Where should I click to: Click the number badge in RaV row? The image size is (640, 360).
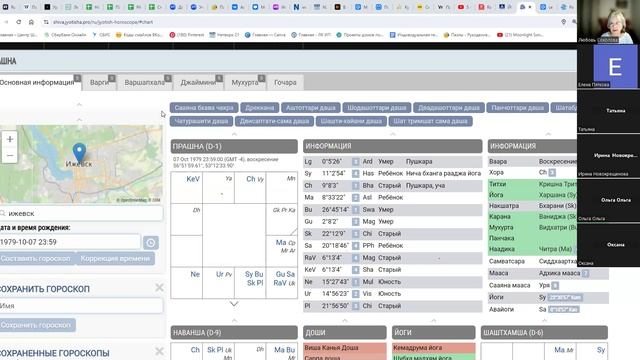pyautogui.click(x=356, y=258)
